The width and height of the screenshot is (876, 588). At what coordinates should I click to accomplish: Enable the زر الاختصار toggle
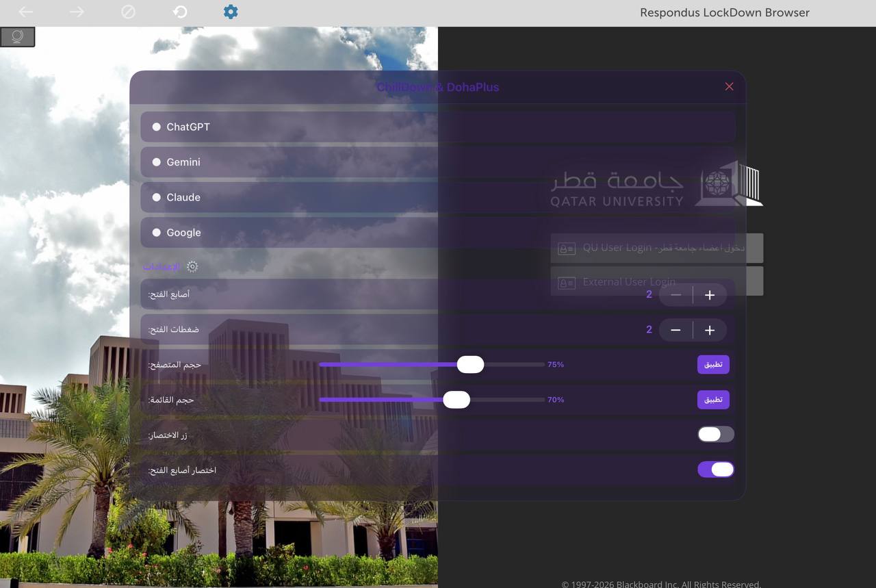click(716, 435)
